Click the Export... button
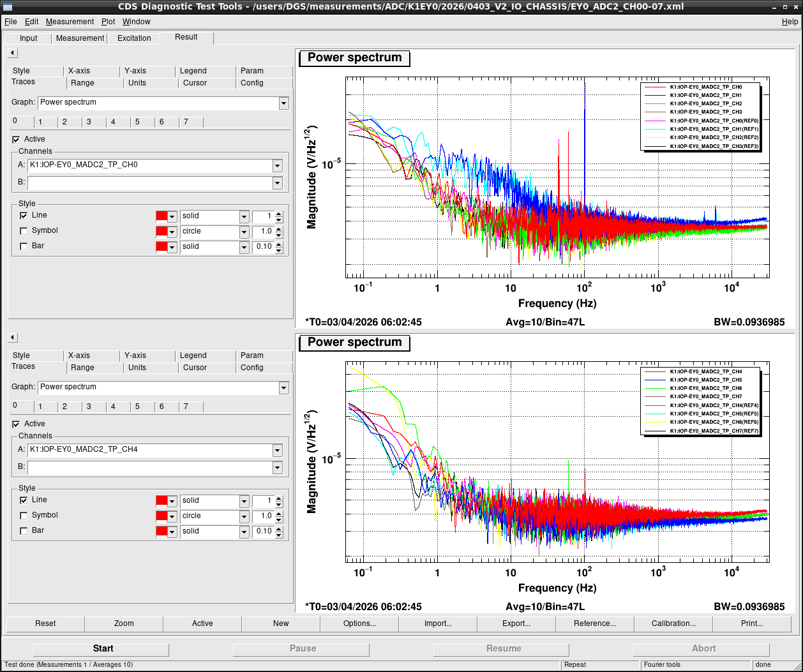Image resolution: width=803 pixels, height=672 pixels. (516, 623)
